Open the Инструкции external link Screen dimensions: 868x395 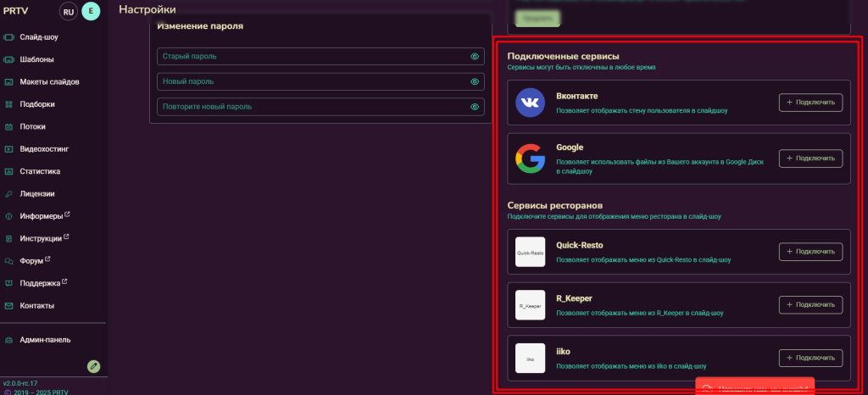tap(44, 238)
